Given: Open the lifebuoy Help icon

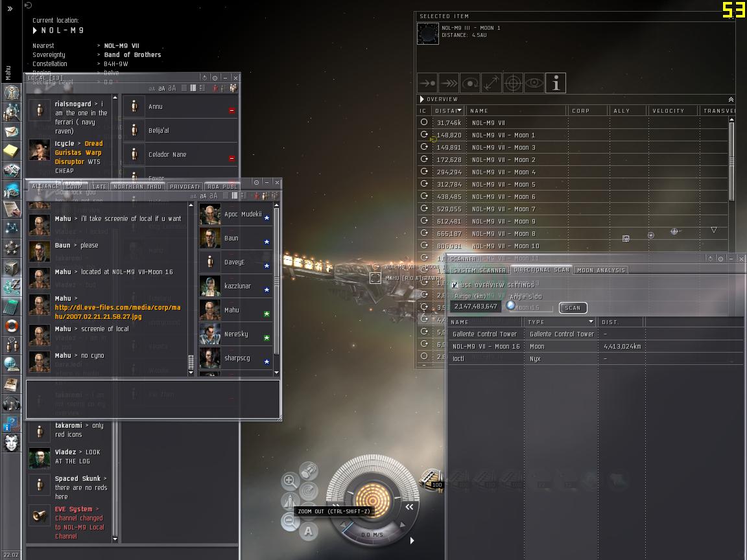Looking at the screenshot, I should (12, 326).
